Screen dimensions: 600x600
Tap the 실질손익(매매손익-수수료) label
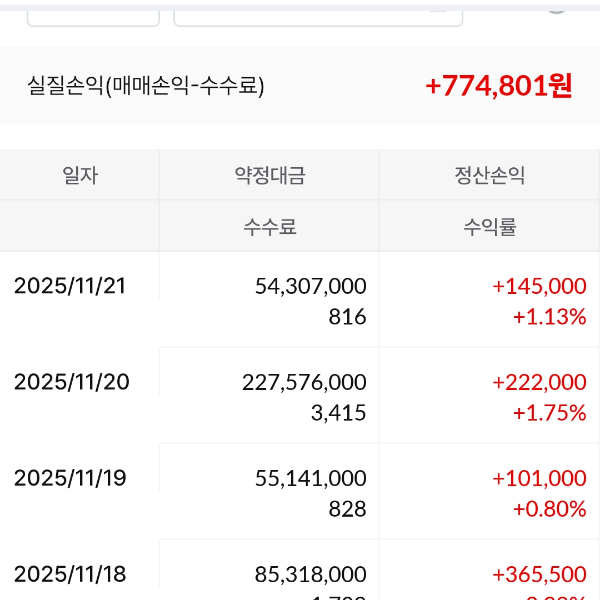146,86
